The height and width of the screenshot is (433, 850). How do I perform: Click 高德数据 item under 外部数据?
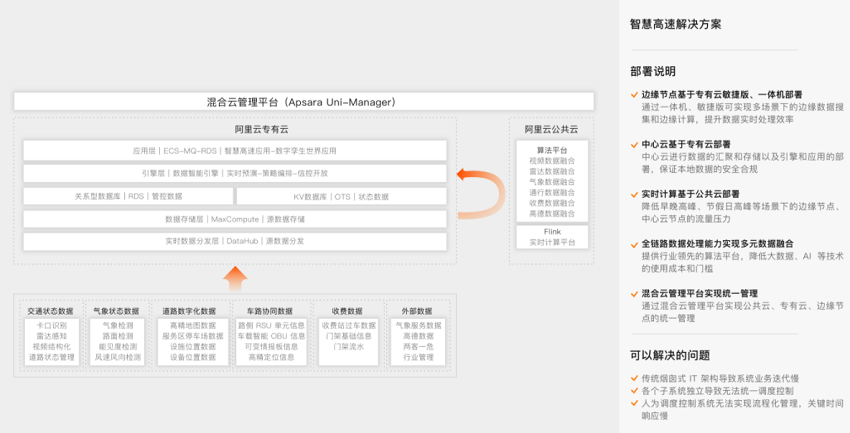pyautogui.click(x=418, y=336)
